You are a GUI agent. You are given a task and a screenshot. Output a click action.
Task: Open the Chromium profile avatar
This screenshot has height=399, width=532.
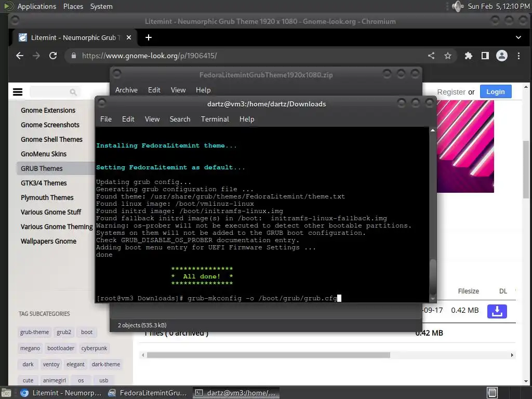[x=502, y=56]
